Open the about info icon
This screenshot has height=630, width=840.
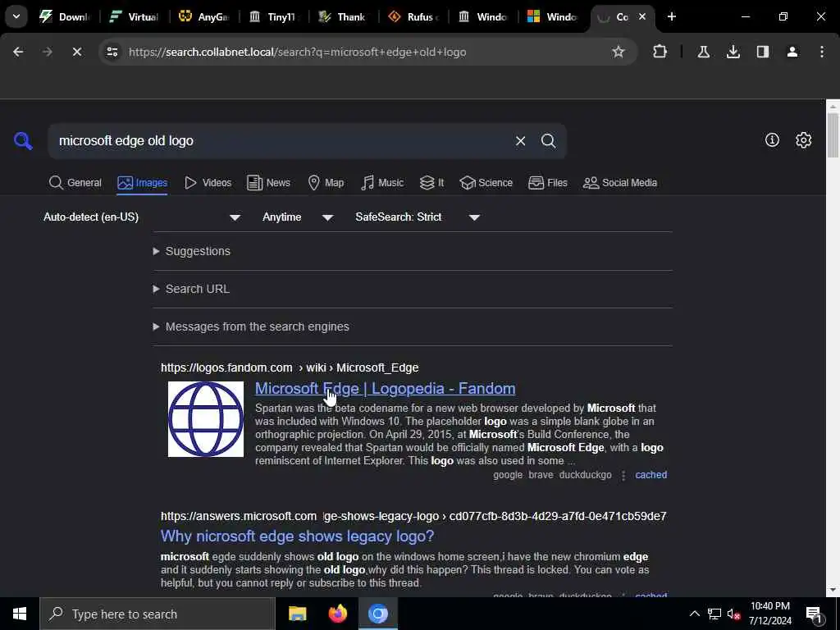(x=772, y=140)
